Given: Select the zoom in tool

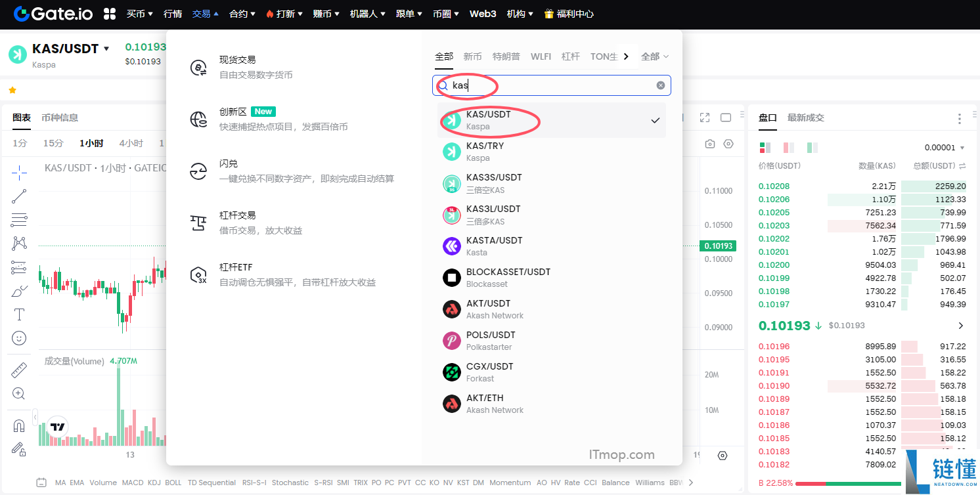Looking at the screenshot, I should (19, 394).
